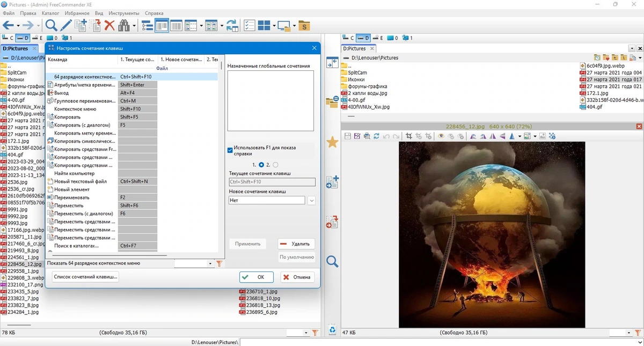Click the crop icon in image viewer toolbar

coord(409,136)
